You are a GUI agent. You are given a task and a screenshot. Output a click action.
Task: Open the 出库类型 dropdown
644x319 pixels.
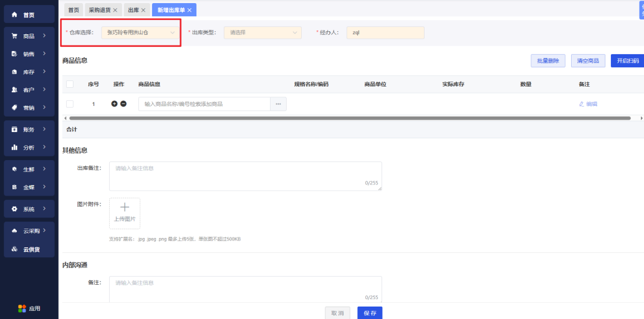click(x=262, y=32)
